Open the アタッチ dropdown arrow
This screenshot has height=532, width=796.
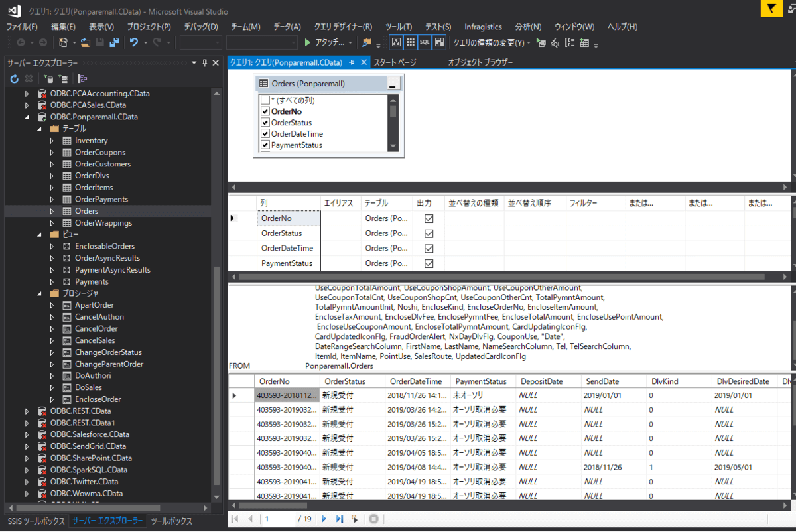(x=350, y=43)
